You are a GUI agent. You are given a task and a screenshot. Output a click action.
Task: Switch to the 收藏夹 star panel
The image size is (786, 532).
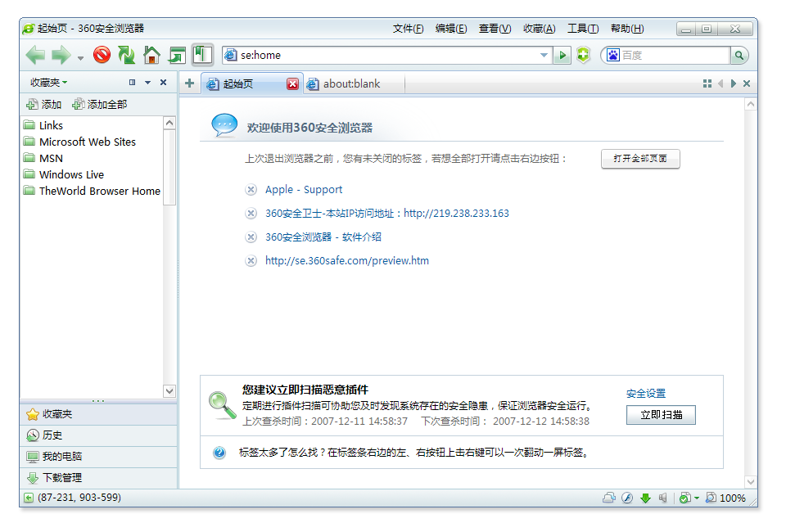[x=99, y=414]
